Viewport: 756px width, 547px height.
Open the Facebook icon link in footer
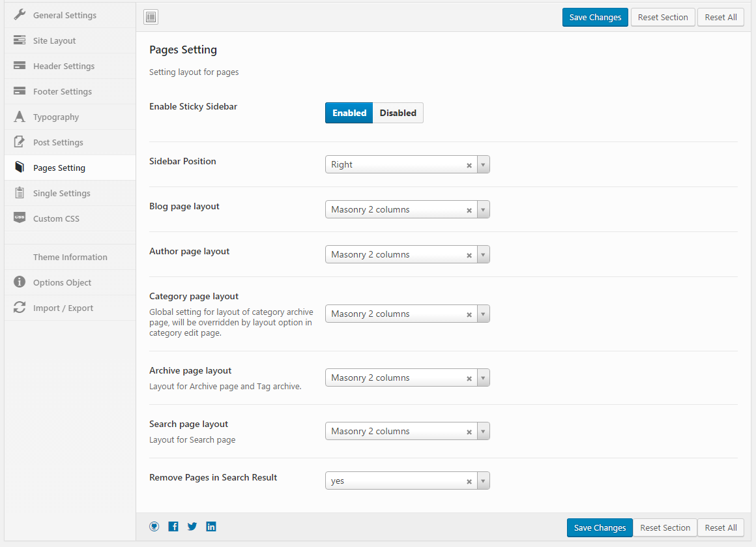pyautogui.click(x=173, y=527)
